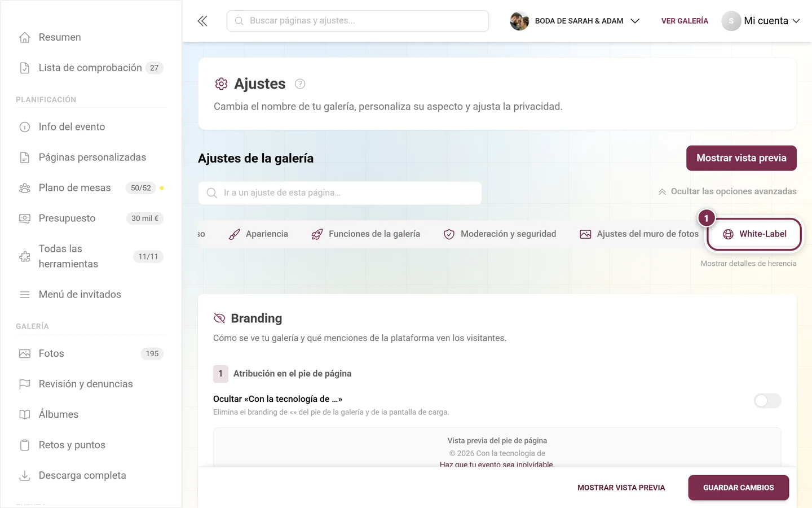Switch to the Apariencia tab

coord(258,234)
